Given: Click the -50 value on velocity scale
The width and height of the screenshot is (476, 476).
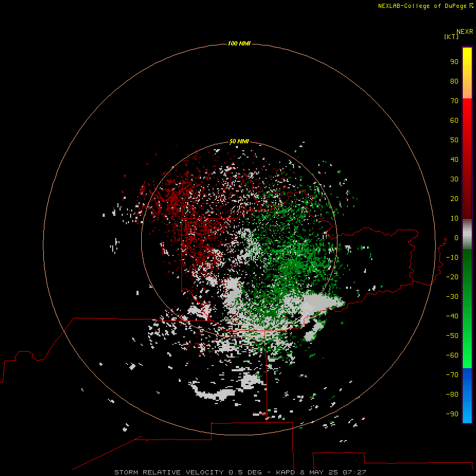Looking at the screenshot, I should (452, 336).
